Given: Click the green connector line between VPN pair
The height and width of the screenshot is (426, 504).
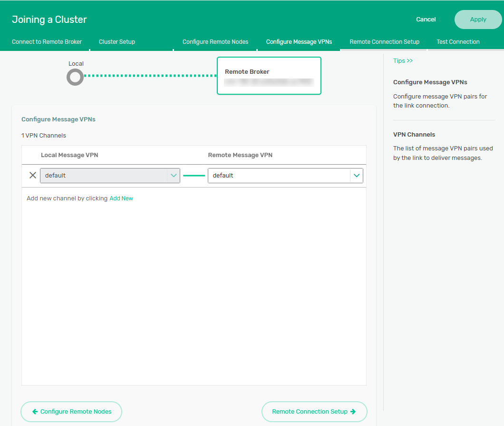Looking at the screenshot, I should click(194, 176).
